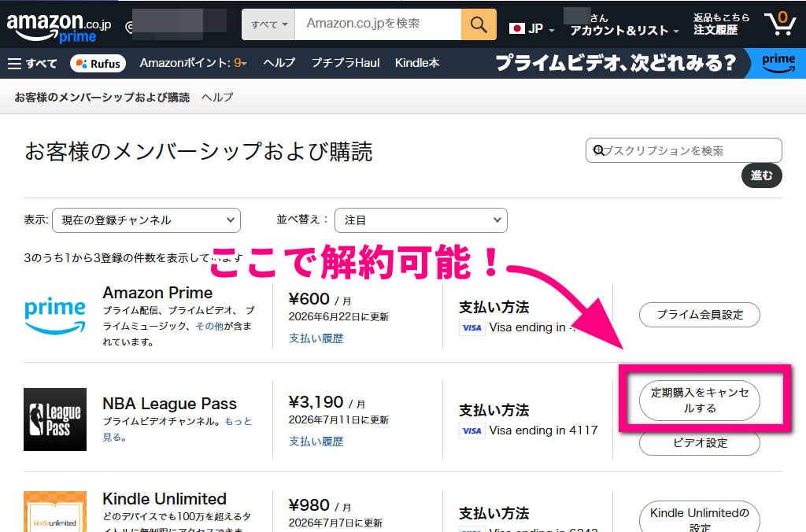Click プライムビデオ、次どれみる? banner
This screenshot has width=806, height=532.
616,63
